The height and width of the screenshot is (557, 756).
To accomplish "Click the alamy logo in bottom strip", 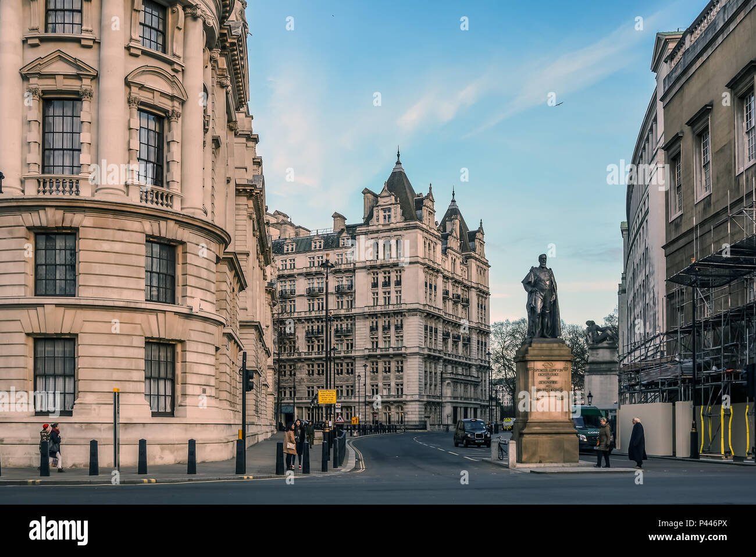I will [59, 531].
